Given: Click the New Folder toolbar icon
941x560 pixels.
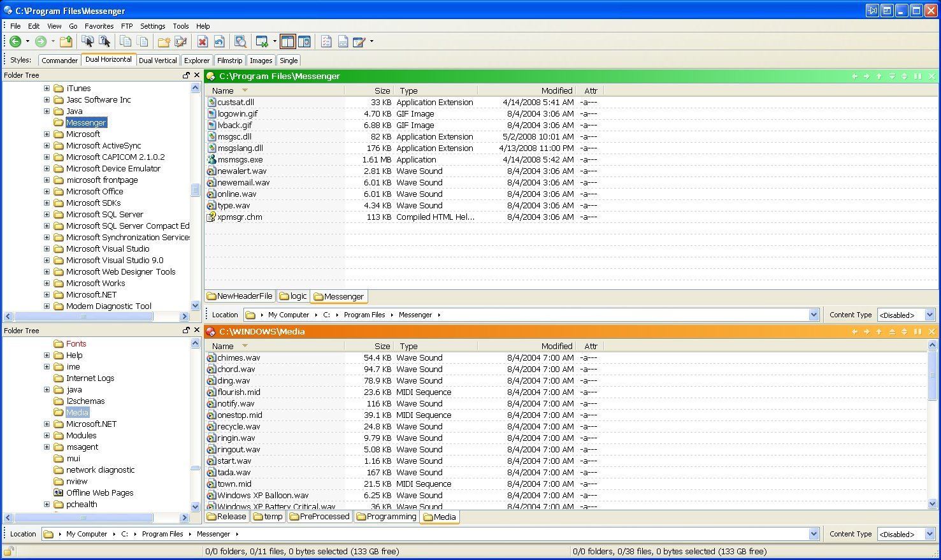Looking at the screenshot, I should click(x=164, y=42).
